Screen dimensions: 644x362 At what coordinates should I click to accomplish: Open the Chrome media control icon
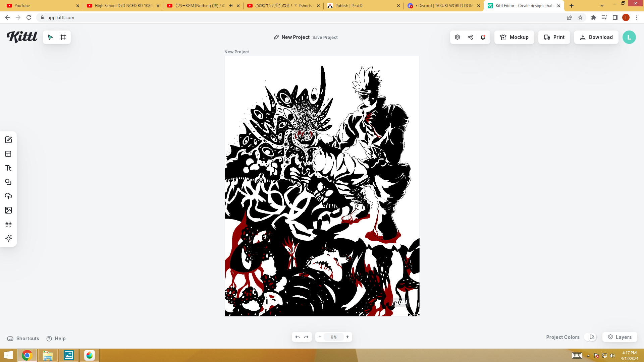pos(604,17)
